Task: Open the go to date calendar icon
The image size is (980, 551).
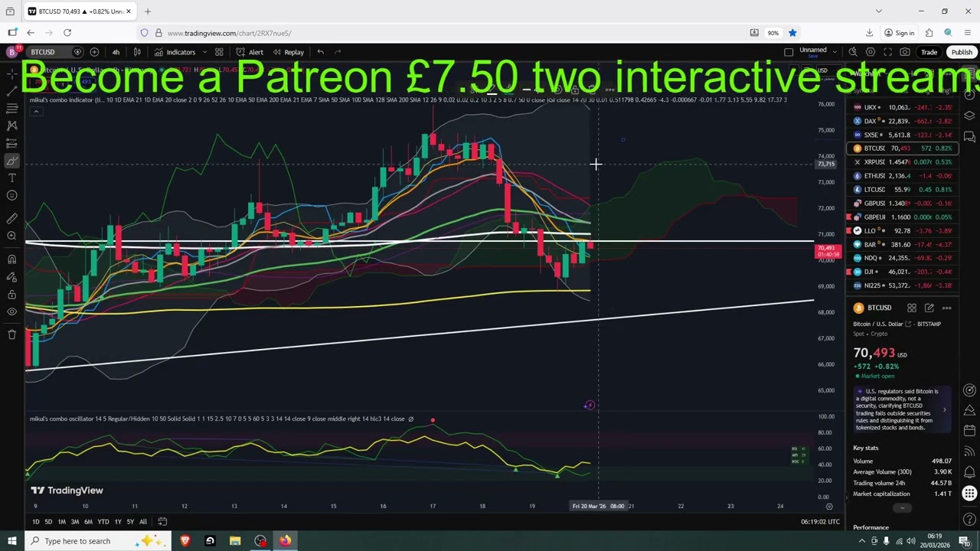Action: [x=162, y=522]
